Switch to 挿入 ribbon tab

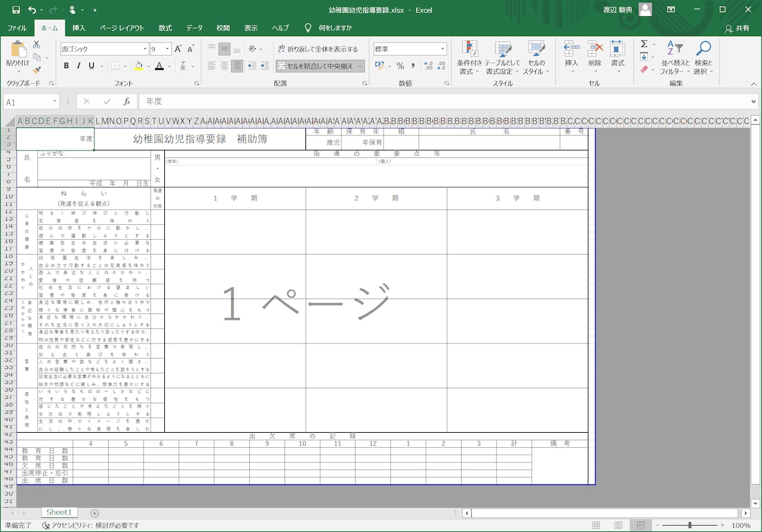(x=79, y=28)
